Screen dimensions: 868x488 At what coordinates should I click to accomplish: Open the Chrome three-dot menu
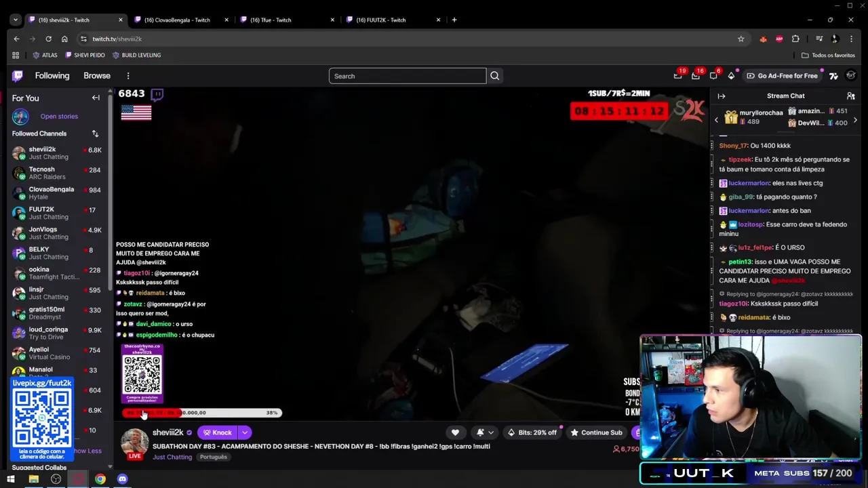coord(852,39)
